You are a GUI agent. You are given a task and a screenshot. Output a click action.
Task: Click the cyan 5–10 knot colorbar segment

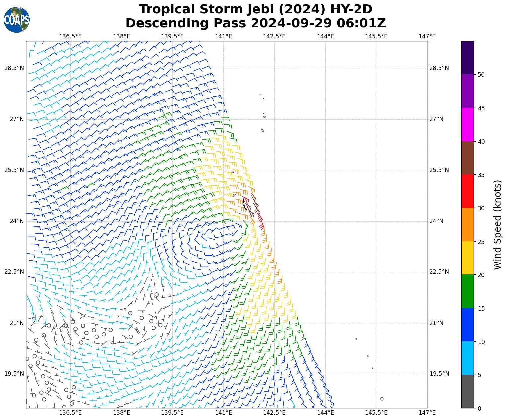point(468,358)
